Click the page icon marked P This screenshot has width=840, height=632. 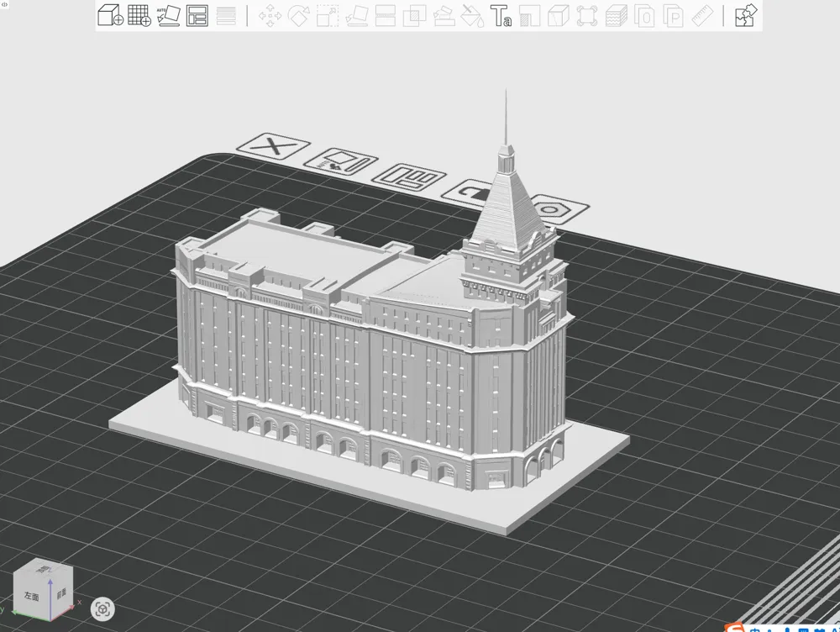point(674,15)
